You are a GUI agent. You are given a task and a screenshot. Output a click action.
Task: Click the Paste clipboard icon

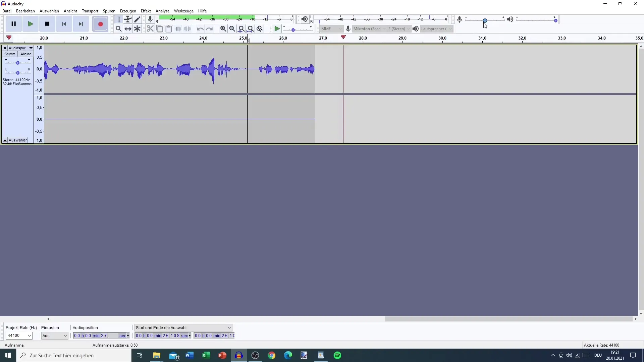[169, 29]
